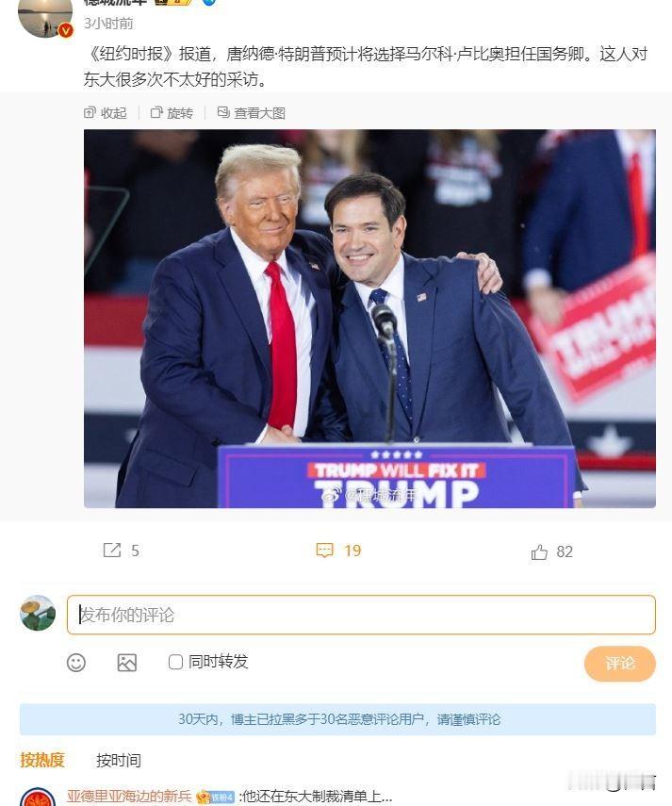Open the comments bubble icon
The image size is (672, 806).
point(325,550)
